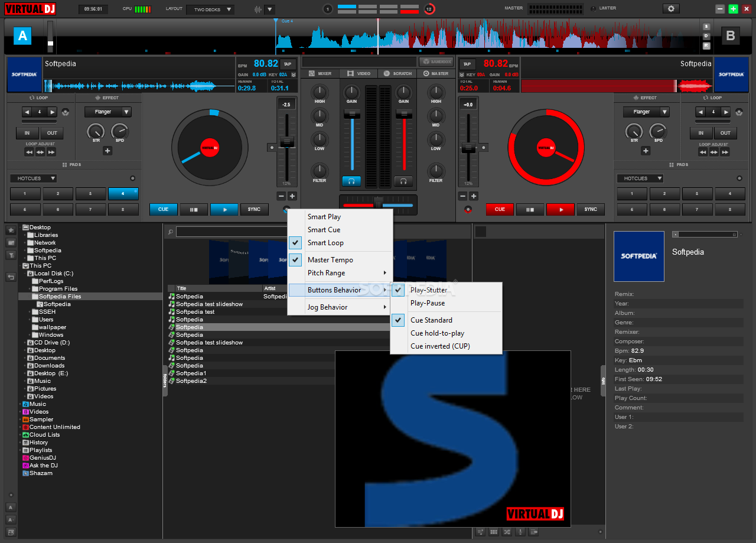The image size is (756, 543).
Task: Halve the loop length on deck A
Action: [27, 112]
